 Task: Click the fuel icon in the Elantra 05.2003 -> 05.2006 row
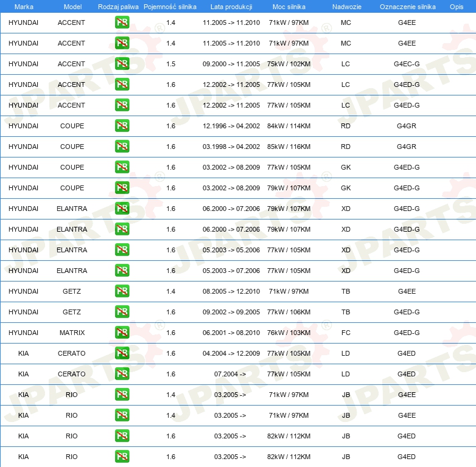pos(122,249)
